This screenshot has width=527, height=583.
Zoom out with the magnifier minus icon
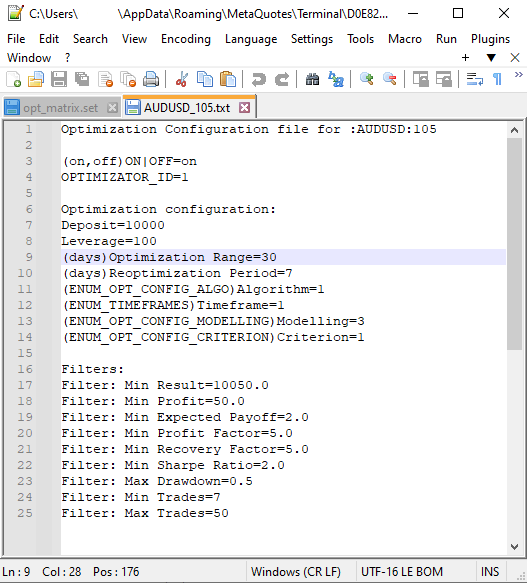(x=389, y=79)
